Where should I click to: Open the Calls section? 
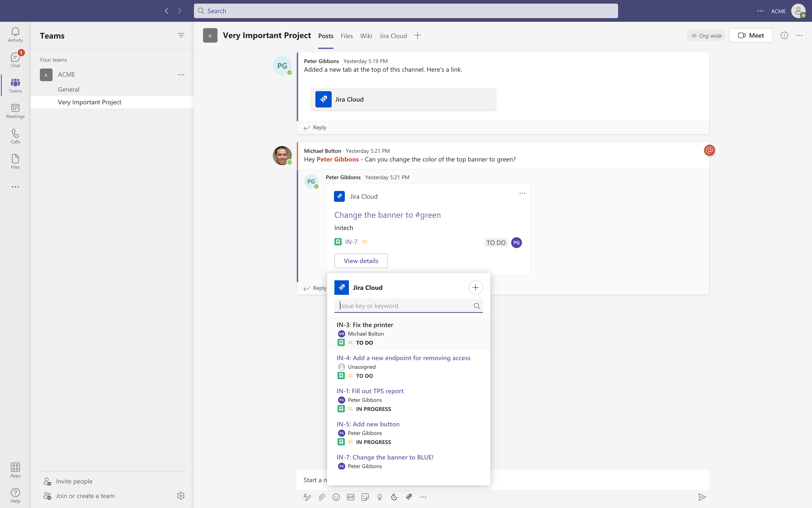(15, 136)
